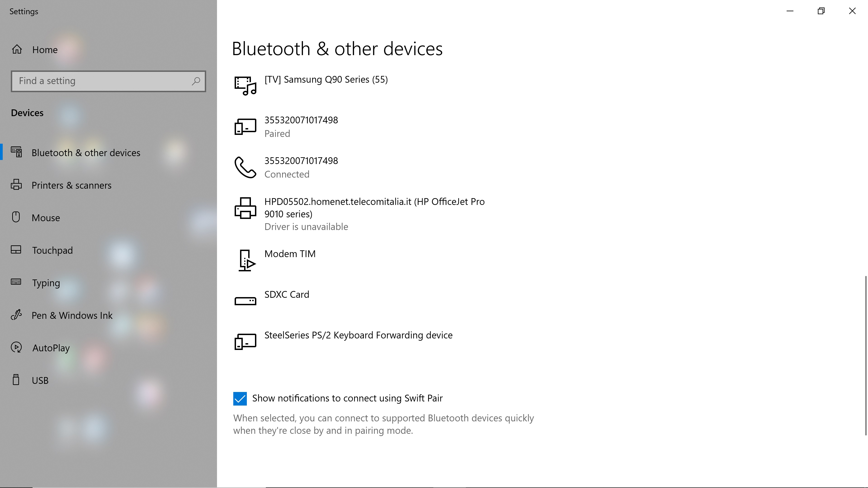Uncheck Swift Pair notifications checkbox
Viewport: 868px width, 488px height.
coord(240,399)
